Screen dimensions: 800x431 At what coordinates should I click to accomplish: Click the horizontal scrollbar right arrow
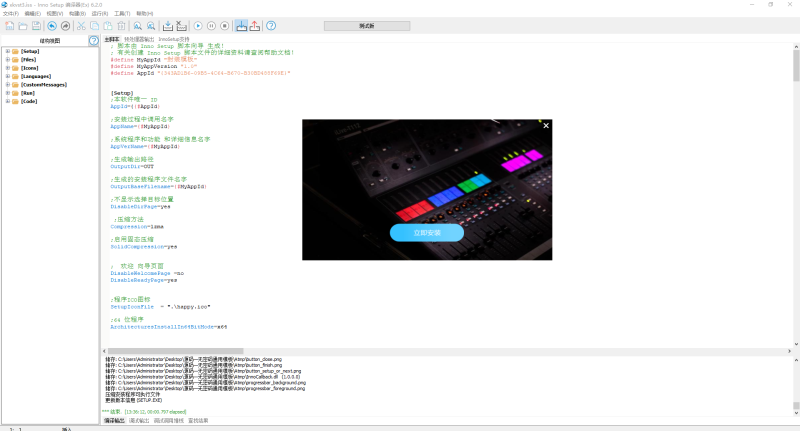coord(789,351)
